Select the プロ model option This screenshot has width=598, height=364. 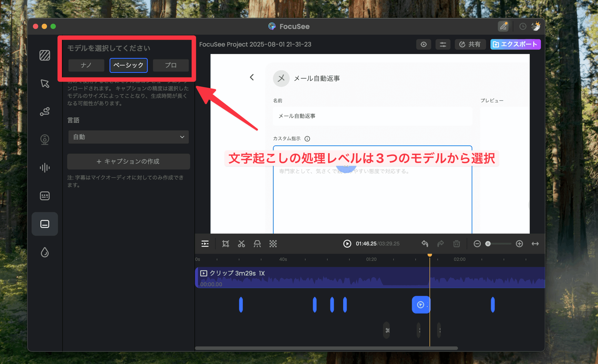(171, 65)
